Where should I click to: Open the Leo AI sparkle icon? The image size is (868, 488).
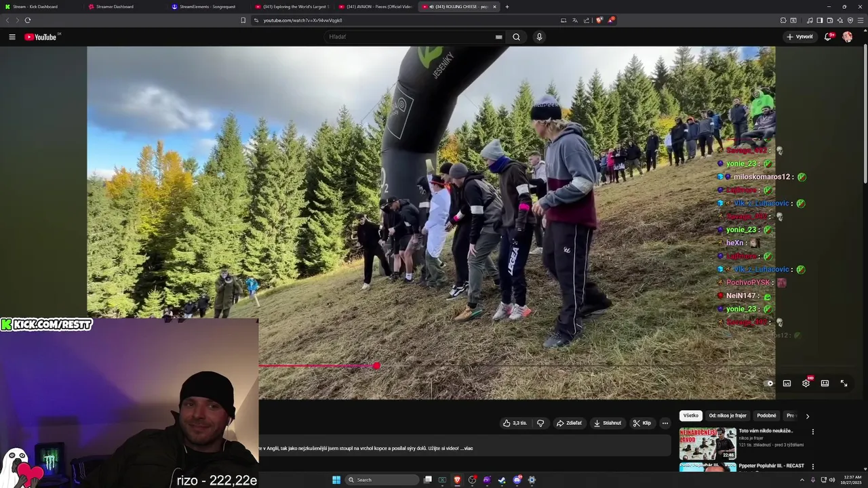[840, 20]
